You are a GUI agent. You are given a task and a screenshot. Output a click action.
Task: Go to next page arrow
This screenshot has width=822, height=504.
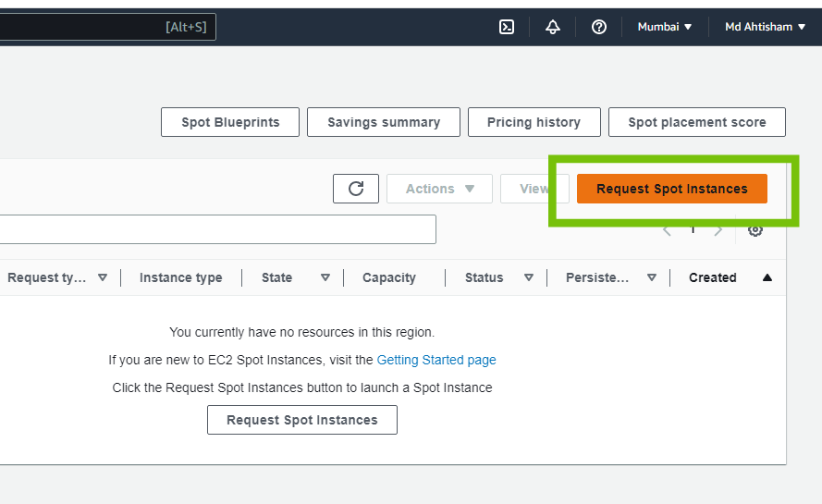tap(718, 229)
